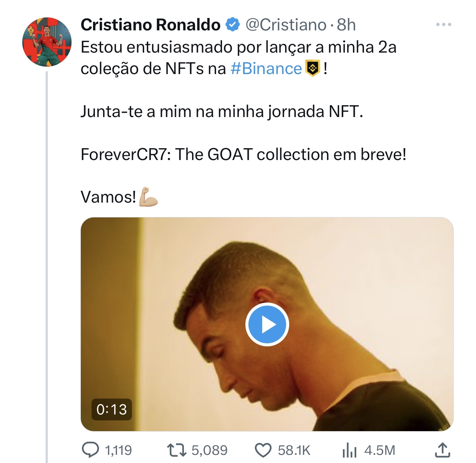Open the #Binance hashtag
This screenshot has width=476, height=463.
click(266, 69)
